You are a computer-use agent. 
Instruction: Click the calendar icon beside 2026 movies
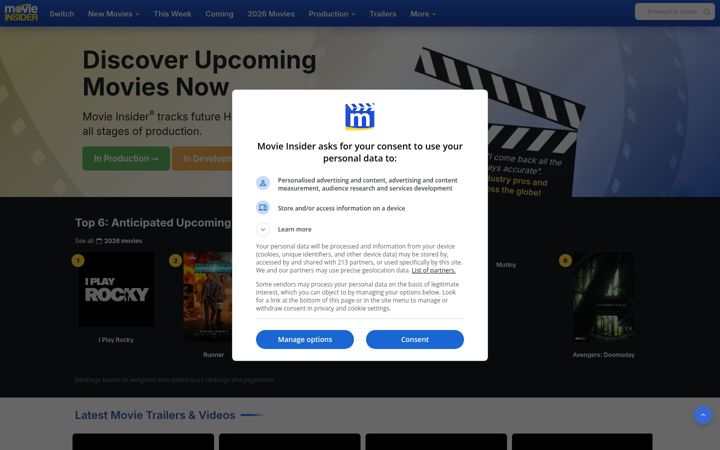click(x=99, y=241)
